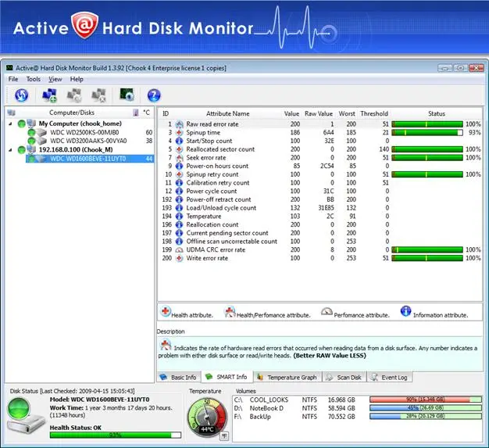Viewport: 489px width, 448px height.
Task: Open the Tools menu
Action: click(34, 79)
